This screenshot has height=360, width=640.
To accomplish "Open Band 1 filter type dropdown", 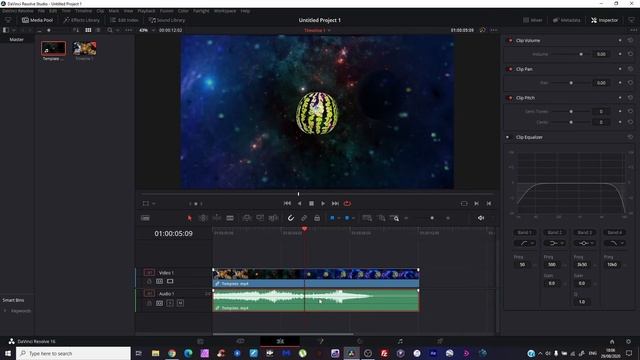I will (524, 243).
